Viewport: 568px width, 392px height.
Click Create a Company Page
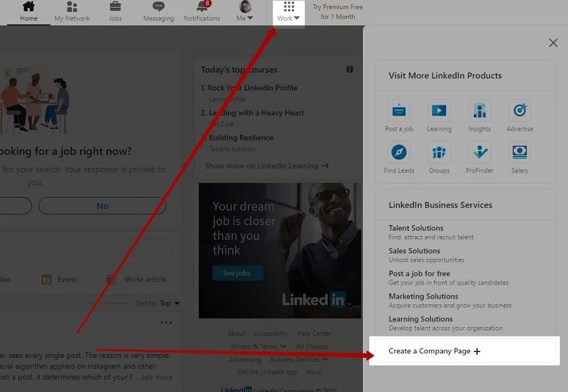[x=434, y=351]
